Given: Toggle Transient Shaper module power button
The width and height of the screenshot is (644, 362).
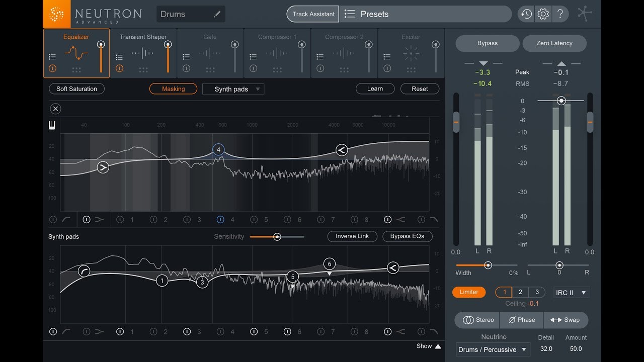Looking at the screenshot, I should 119,68.
